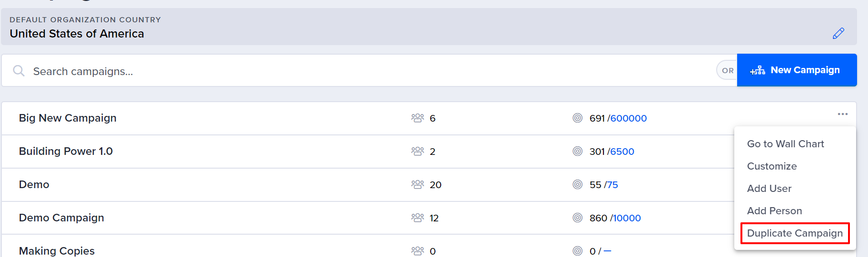Click the pencil edit icon for organization country
This screenshot has height=257, width=868.
[838, 33]
